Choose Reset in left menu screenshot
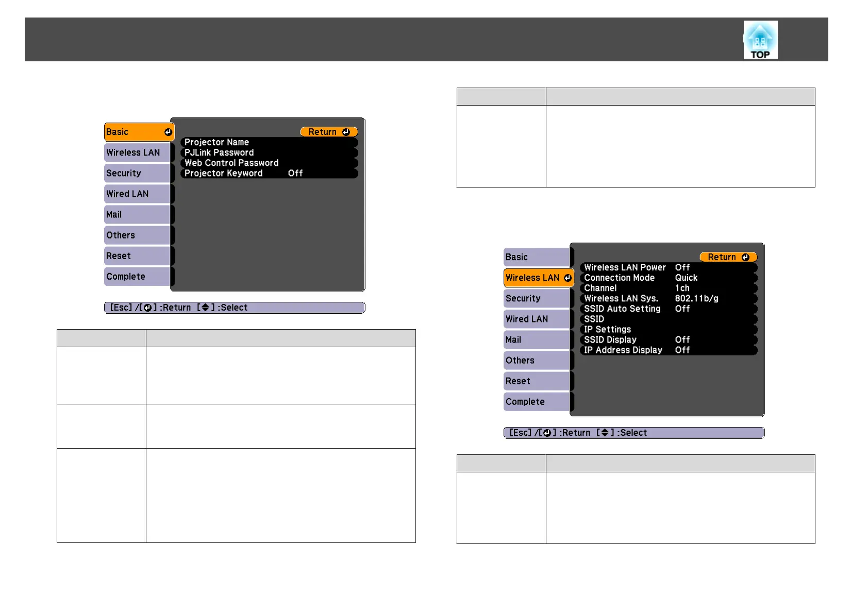 click(x=139, y=256)
